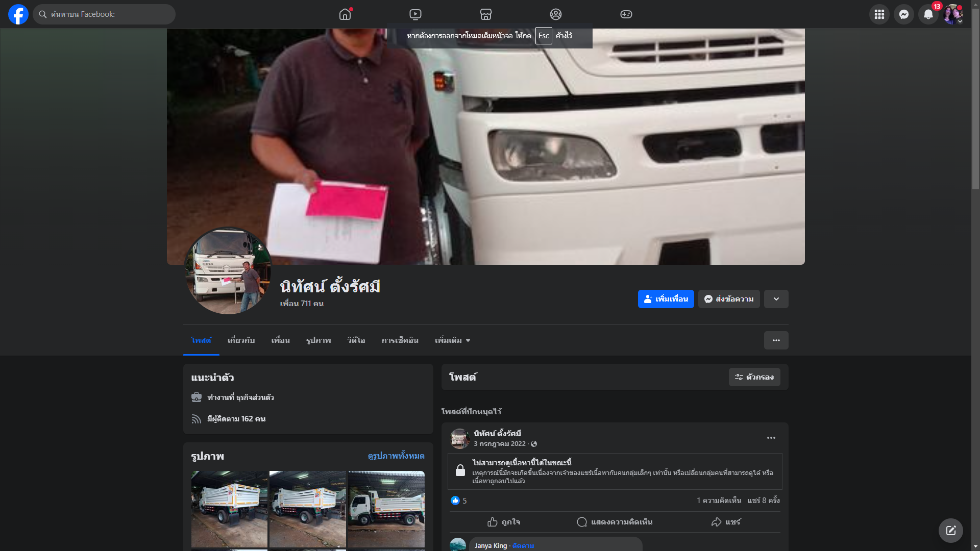Click the ถูกใจ like button on post
Screen dimensions: 980x551
[504, 522]
